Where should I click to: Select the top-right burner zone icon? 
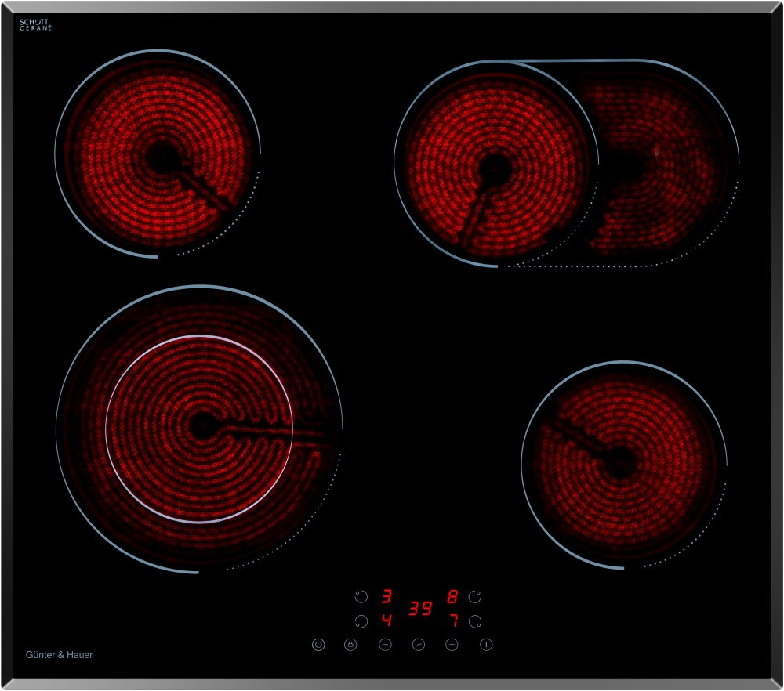475,597
